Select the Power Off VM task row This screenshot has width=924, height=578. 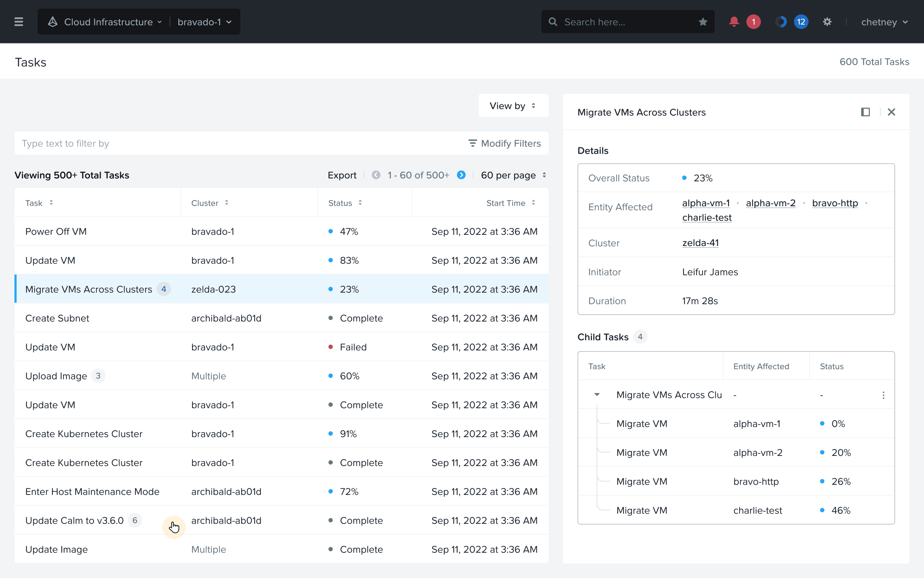[282, 231]
